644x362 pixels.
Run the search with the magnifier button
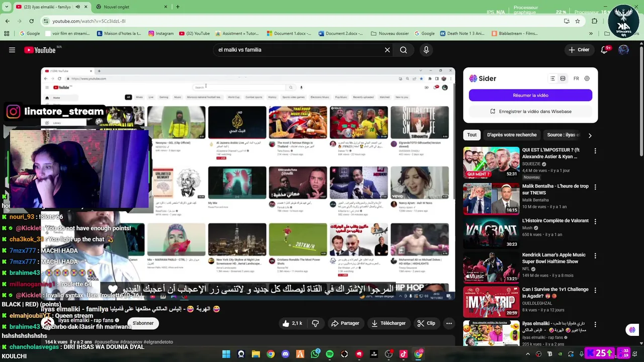pos(404,50)
